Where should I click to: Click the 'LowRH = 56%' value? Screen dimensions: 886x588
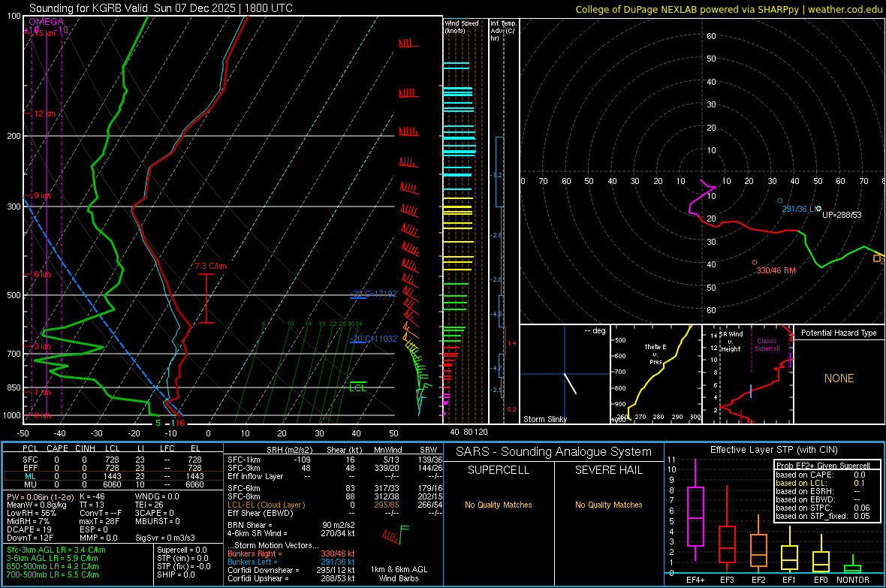pos(32,514)
